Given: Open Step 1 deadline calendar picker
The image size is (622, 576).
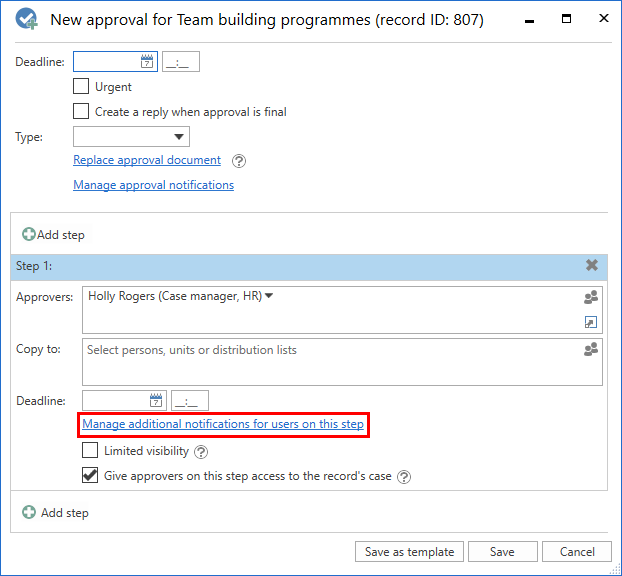Looking at the screenshot, I should (156, 401).
